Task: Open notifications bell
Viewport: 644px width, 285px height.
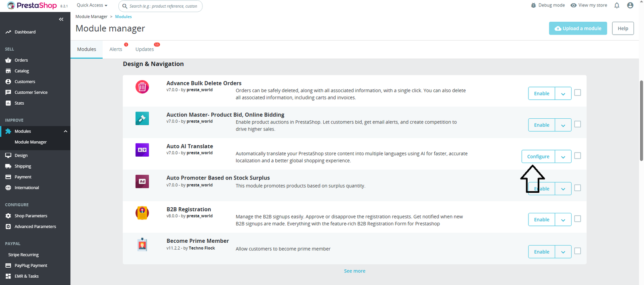Action: tap(617, 5)
